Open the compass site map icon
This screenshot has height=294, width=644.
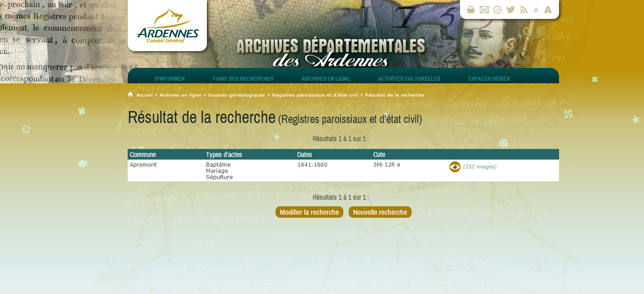[497, 10]
